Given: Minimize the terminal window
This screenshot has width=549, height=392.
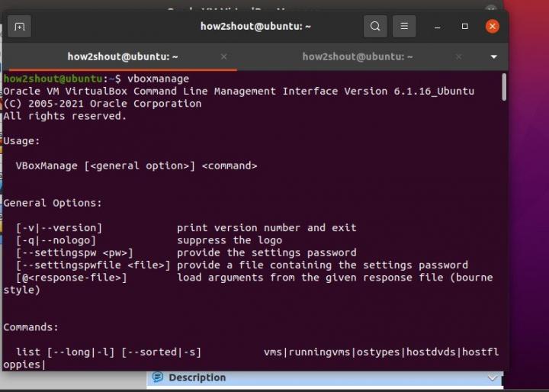Looking at the screenshot, I should point(438,26).
